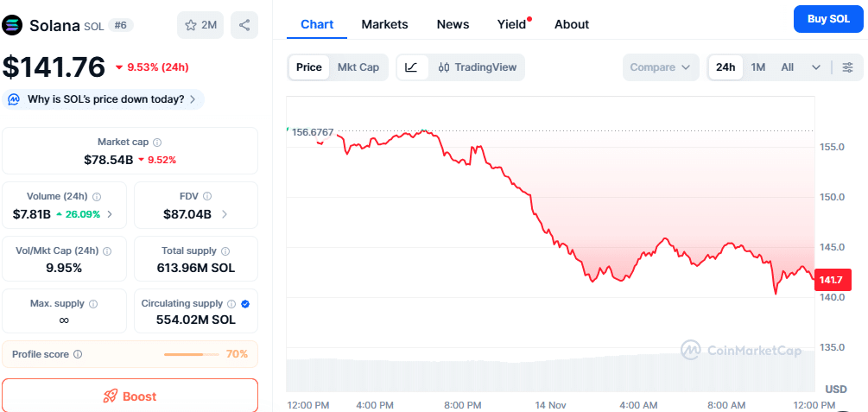The width and height of the screenshot is (868, 412).
Task: Switch to the line chart icon
Action: coord(411,67)
